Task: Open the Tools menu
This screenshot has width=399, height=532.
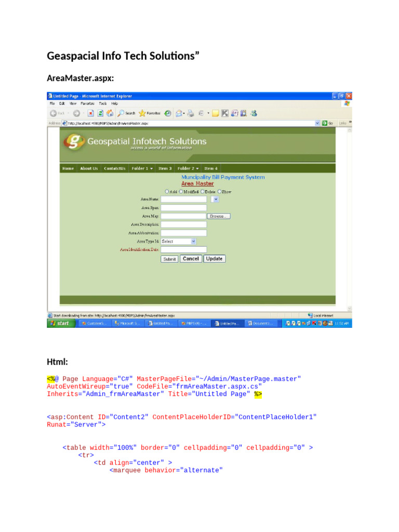Action: (x=102, y=103)
